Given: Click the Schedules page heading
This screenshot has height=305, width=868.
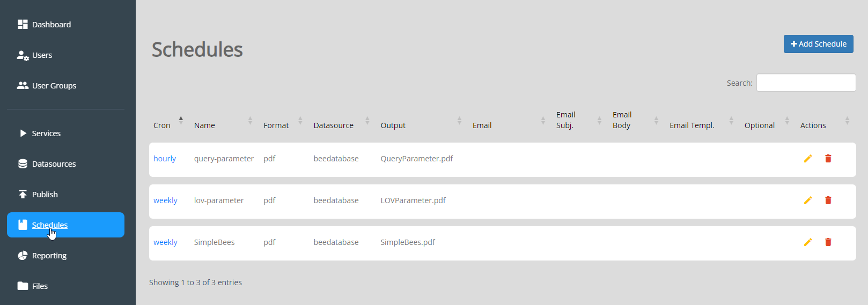Looking at the screenshot, I should point(197,49).
